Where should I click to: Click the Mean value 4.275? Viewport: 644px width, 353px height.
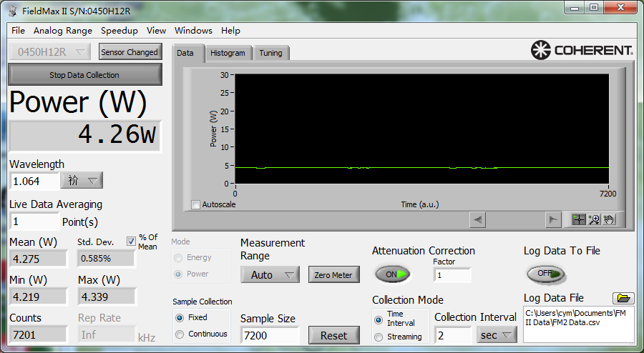coord(38,259)
